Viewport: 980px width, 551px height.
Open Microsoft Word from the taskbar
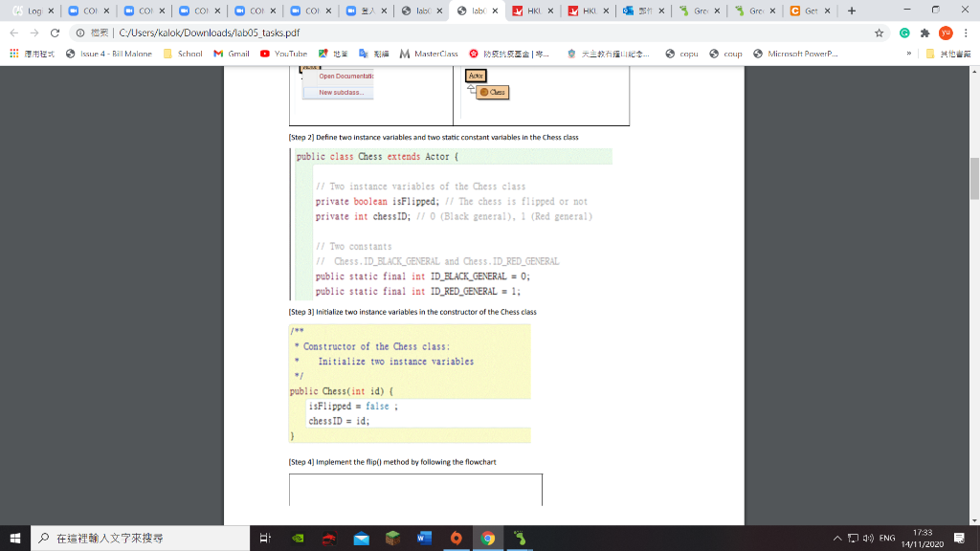point(424,538)
